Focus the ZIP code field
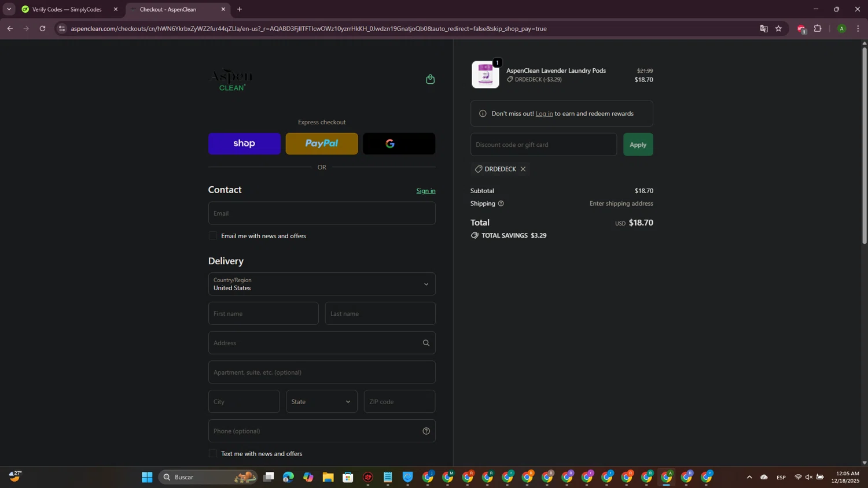This screenshot has width=868, height=488. [399, 401]
